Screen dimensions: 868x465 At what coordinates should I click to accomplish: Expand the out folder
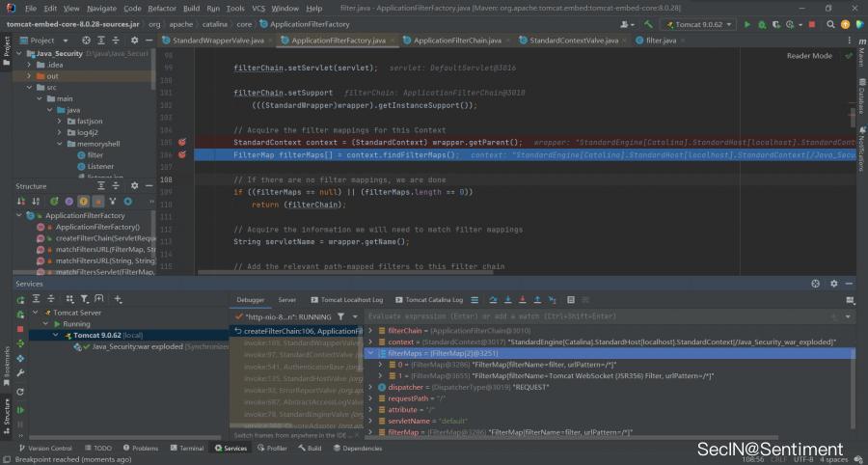coord(29,76)
